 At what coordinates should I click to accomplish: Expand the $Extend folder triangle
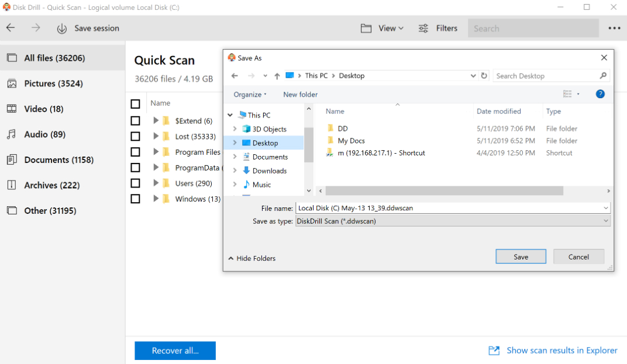156,120
